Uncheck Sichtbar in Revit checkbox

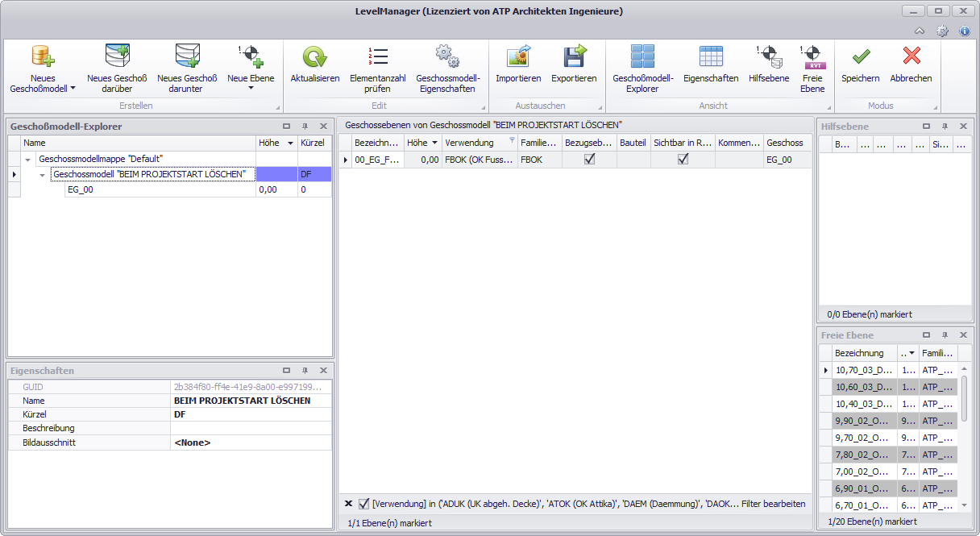tap(683, 160)
